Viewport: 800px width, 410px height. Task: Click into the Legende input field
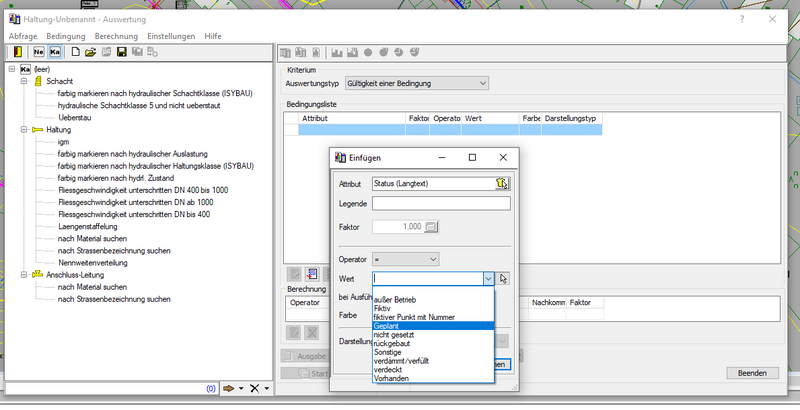click(441, 203)
